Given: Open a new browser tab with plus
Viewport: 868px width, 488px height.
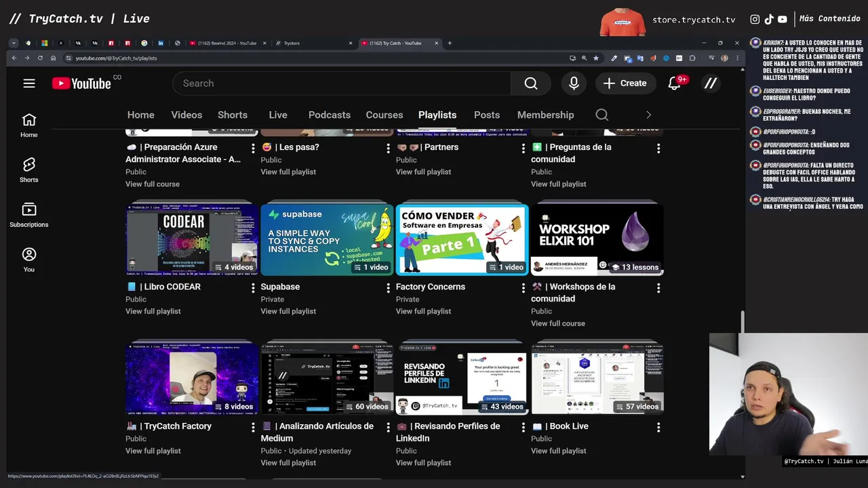Looking at the screenshot, I should (450, 43).
